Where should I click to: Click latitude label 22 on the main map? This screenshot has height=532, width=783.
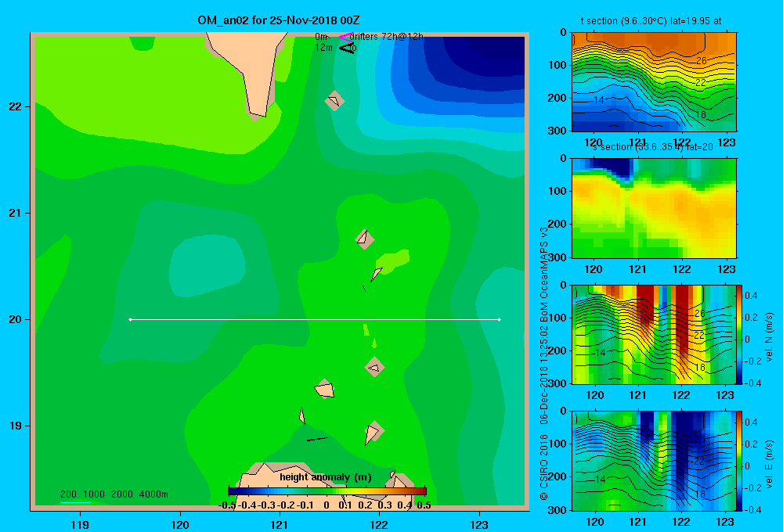click(16, 107)
